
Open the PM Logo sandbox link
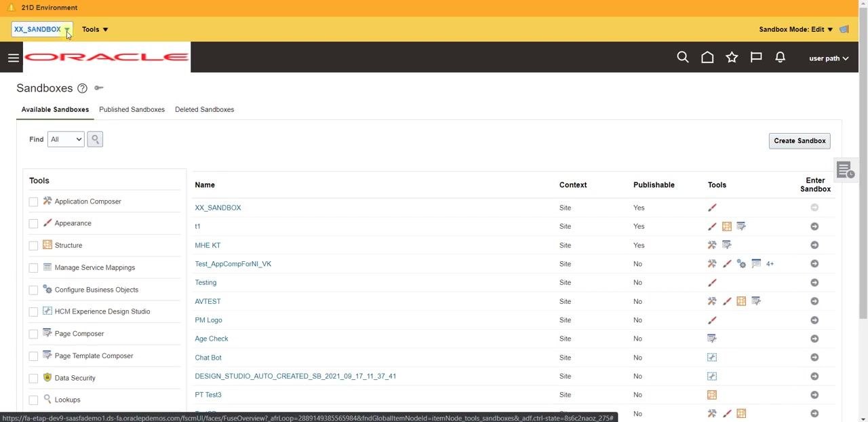(208, 320)
